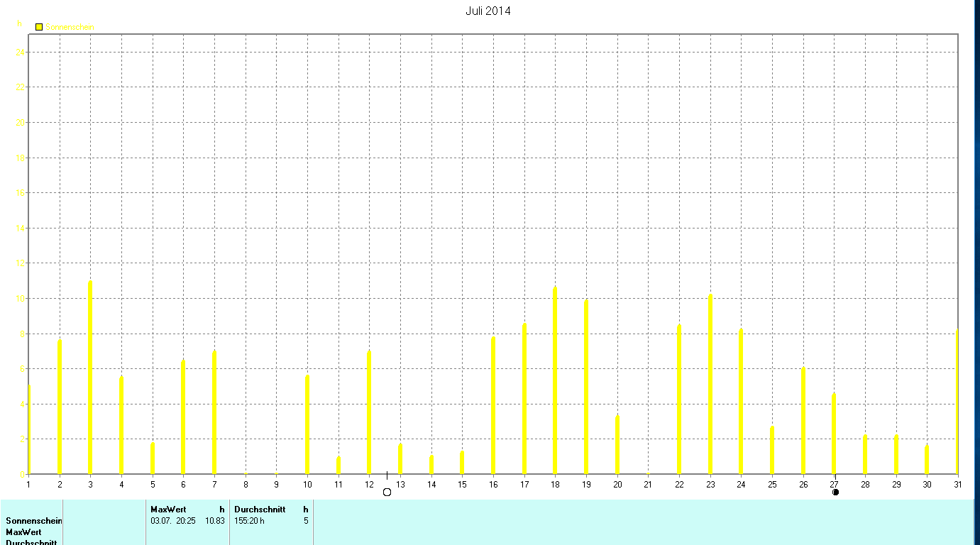
Task: Select the 03.07. 20:25 max value date cell
Action: [x=173, y=521]
